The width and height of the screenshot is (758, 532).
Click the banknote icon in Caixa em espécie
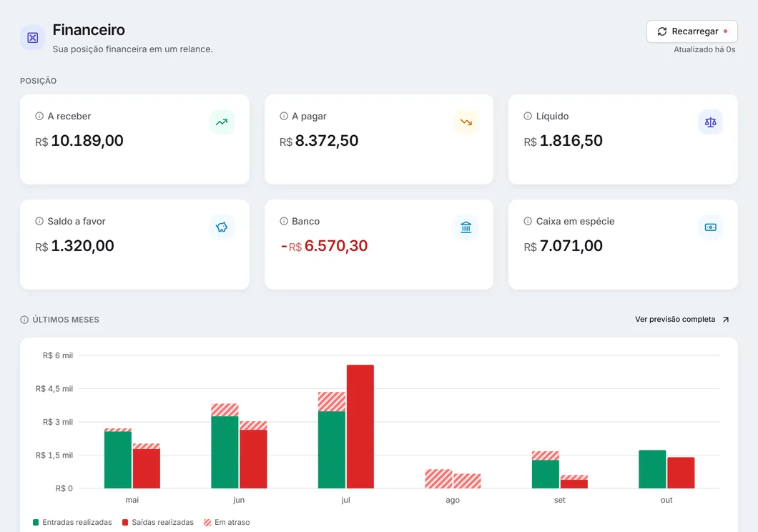pyautogui.click(x=710, y=227)
